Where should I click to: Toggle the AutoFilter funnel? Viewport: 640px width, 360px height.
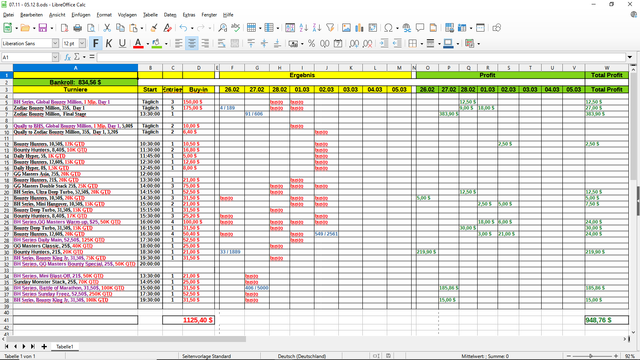[330, 28]
